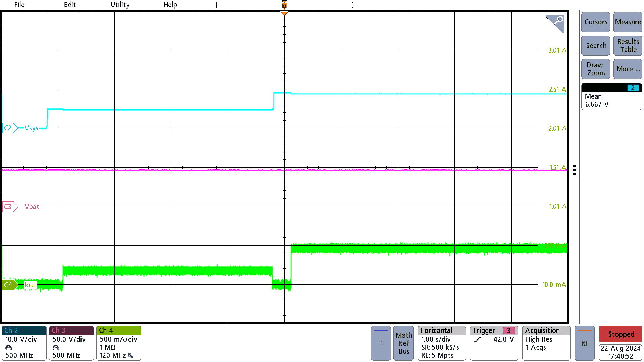Open the Utility menu
Image resolution: width=644 pixels, height=362 pixels.
coord(120,5)
